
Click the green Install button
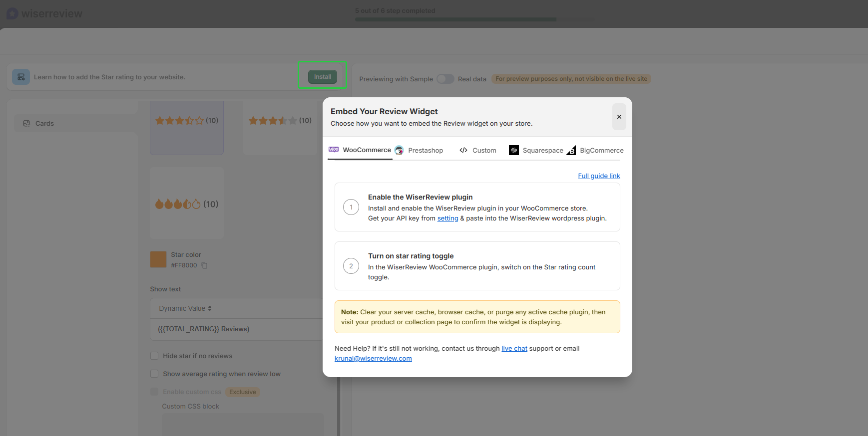(x=322, y=77)
